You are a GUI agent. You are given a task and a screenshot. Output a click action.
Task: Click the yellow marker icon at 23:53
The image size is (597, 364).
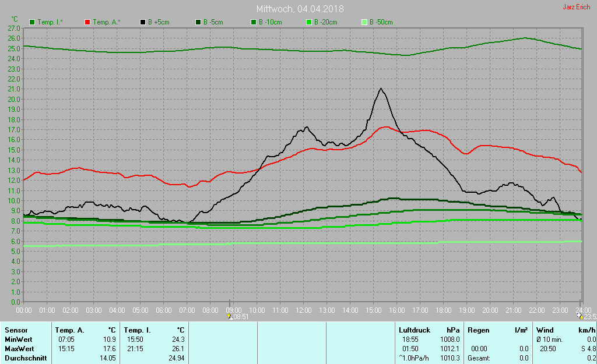[x=579, y=317]
